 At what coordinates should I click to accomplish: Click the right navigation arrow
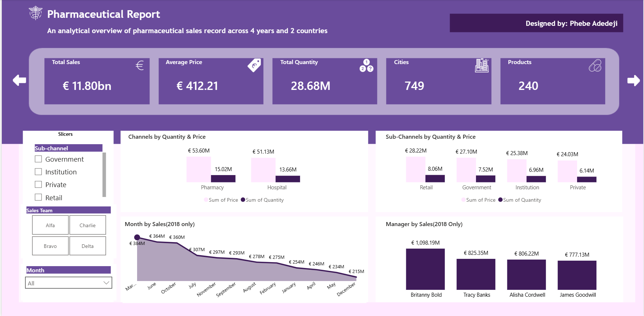[633, 80]
